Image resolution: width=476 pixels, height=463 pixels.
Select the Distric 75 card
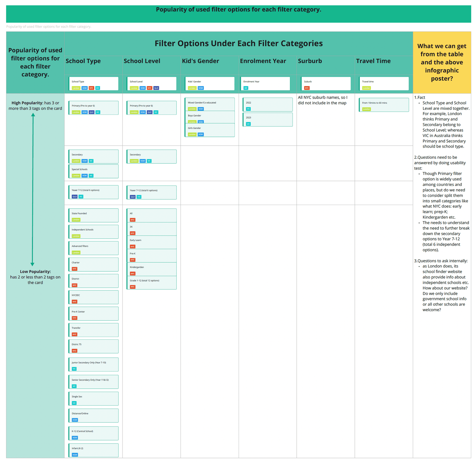coord(94,347)
